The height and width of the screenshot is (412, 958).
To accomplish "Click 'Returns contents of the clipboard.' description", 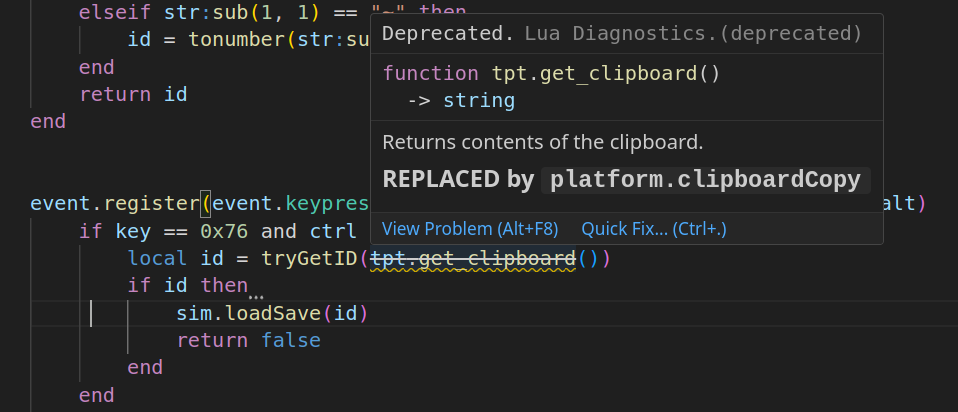I will (543, 143).
